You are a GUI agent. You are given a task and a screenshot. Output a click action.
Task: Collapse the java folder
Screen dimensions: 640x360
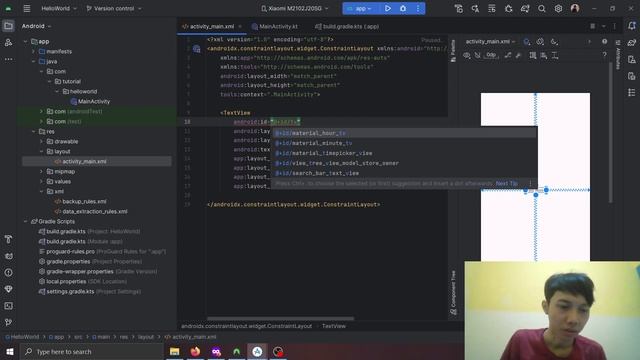[33, 62]
